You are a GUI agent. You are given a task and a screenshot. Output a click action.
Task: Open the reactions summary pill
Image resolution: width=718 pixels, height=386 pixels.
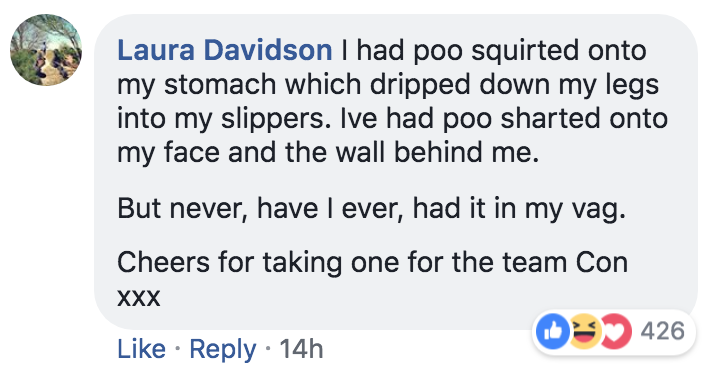coord(614,332)
